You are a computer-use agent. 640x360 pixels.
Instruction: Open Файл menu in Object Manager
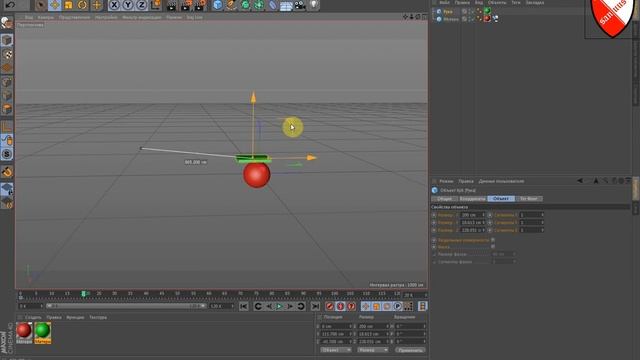(444, 2)
